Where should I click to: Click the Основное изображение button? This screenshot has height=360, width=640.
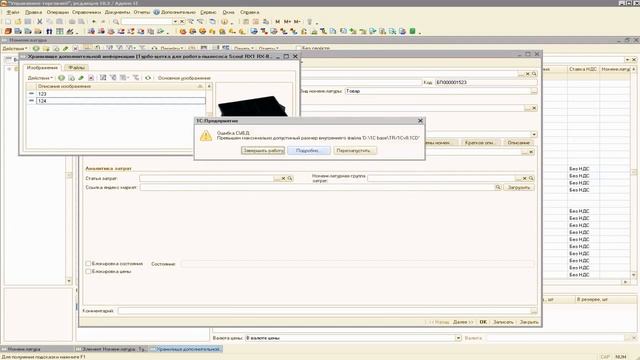(184, 78)
